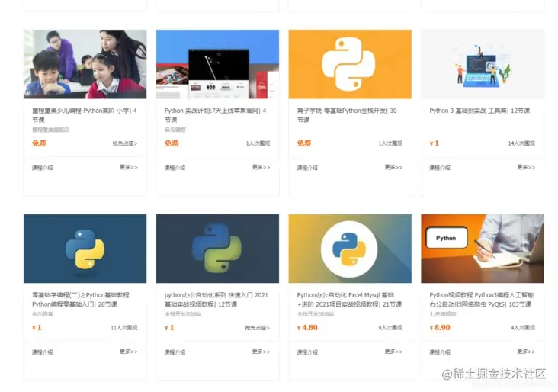Open the thumbnail of a man writing with Python label
Viewport: 558px width, 392px height.
click(x=483, y=249)
